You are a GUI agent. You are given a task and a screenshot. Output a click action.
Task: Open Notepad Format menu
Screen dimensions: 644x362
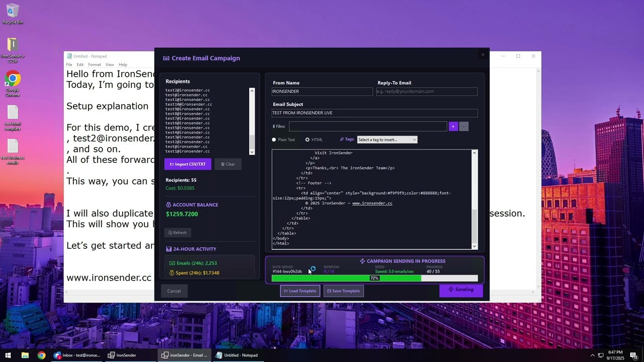[95, 65]
